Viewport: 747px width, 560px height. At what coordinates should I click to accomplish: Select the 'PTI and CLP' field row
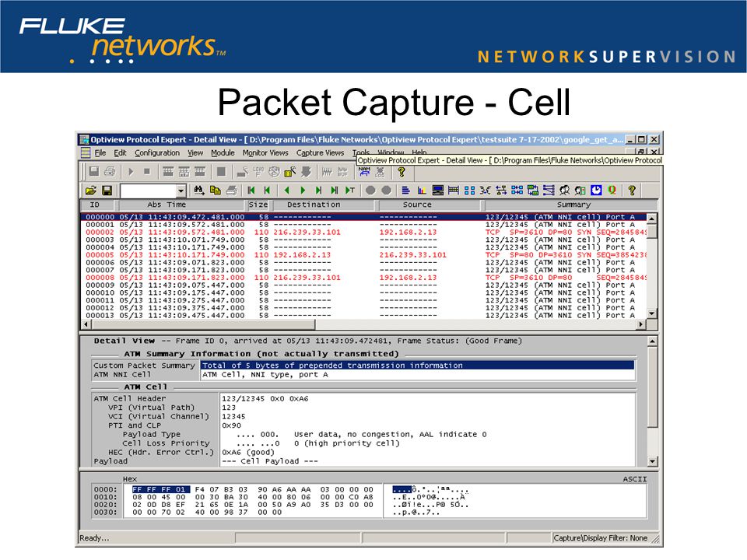click(x=363, y=425)
